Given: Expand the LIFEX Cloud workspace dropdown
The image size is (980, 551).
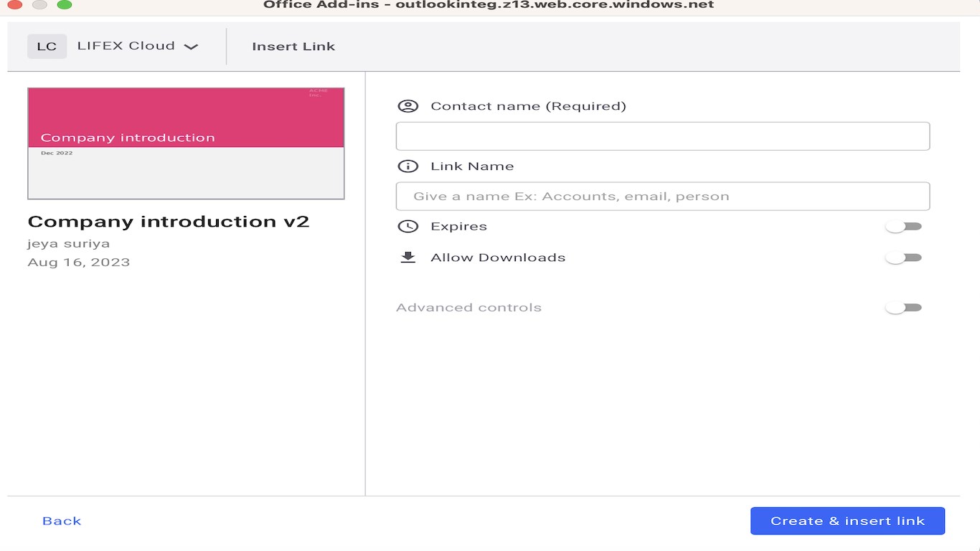Looking at the screenshot, I should tap(190, 47).
